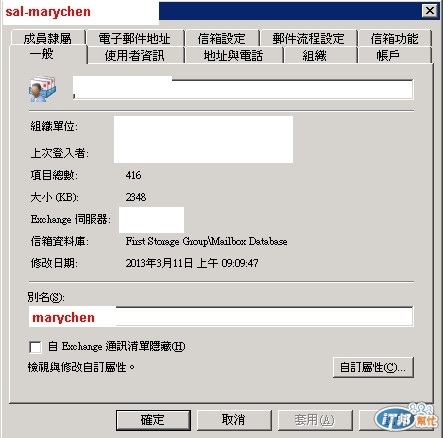Click the 別名 alias input field
The image size is (443, 438).
tap(221, 317)
